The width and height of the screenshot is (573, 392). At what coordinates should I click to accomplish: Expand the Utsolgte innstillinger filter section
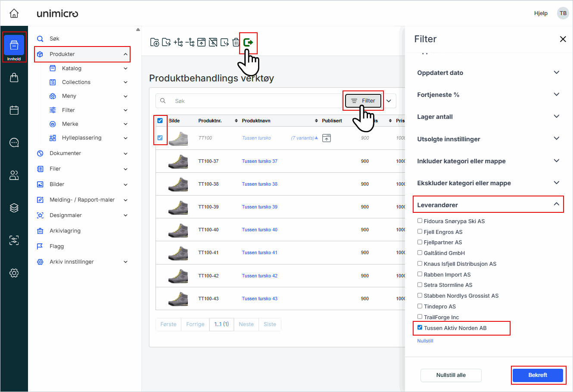[x=489, y=139]
